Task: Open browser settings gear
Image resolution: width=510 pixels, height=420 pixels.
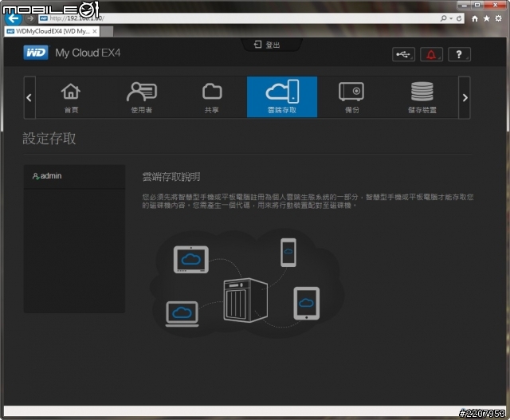Action: (498, 18)
